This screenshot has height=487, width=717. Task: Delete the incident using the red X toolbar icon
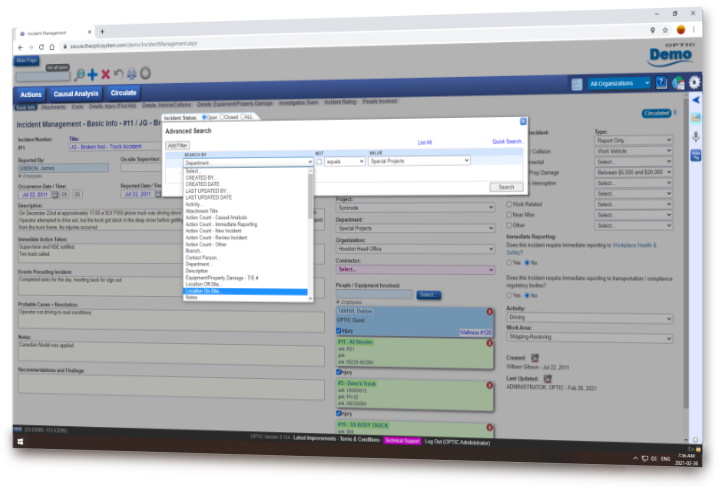(x=106, y=74)
